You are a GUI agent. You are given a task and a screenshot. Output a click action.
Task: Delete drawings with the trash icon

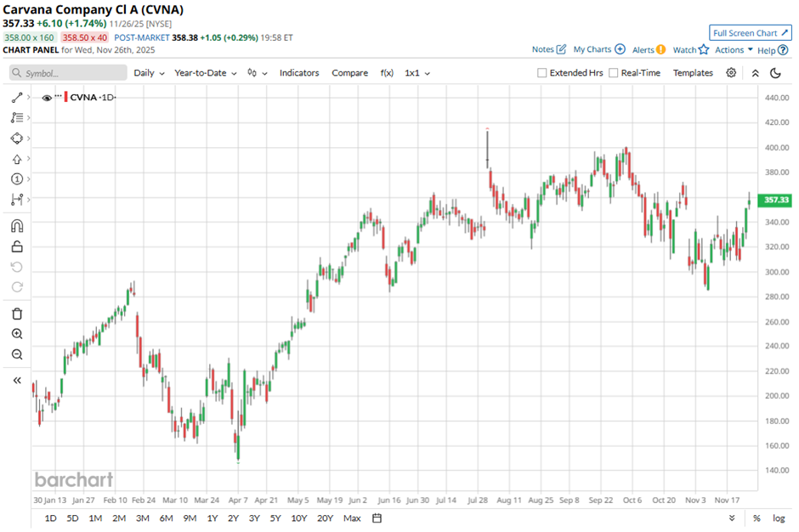[17, 314]
